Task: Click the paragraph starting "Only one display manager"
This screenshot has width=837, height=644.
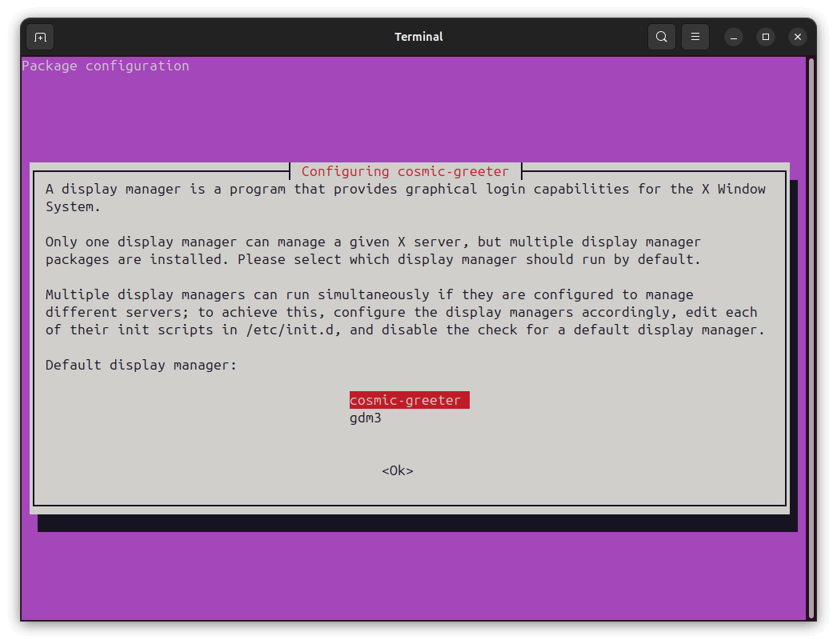Action: tap(373, 250)
